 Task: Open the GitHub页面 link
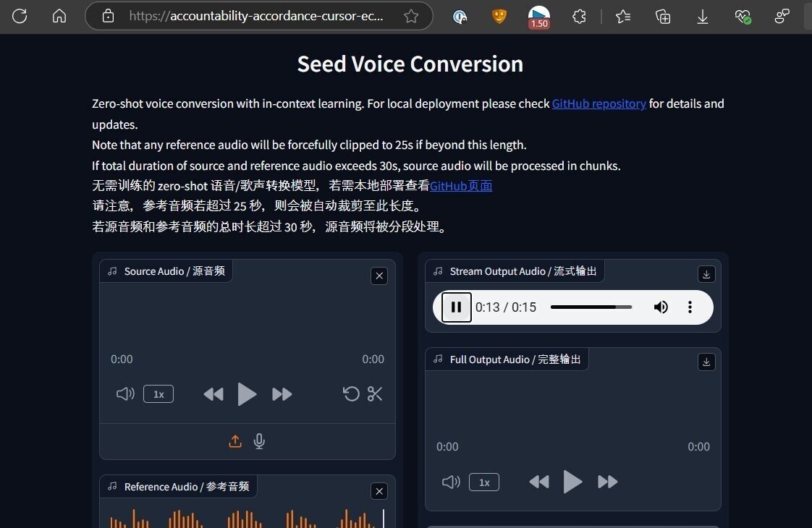tap(462, 186)
